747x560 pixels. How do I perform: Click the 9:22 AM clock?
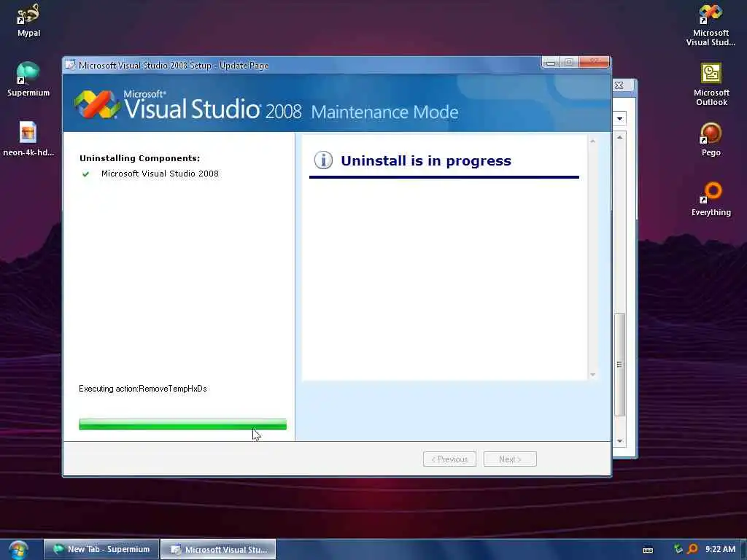click(720, 549)
